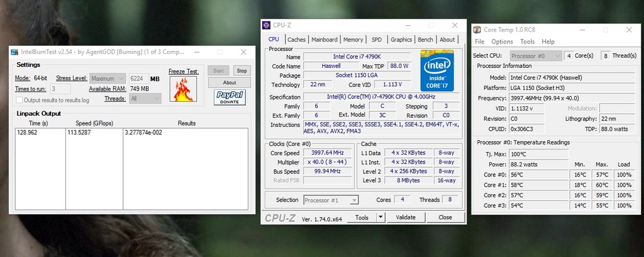The height and width of the screenshot is (257, 644).
Task: Click the Times to run input field
Action: pos(60,89)
